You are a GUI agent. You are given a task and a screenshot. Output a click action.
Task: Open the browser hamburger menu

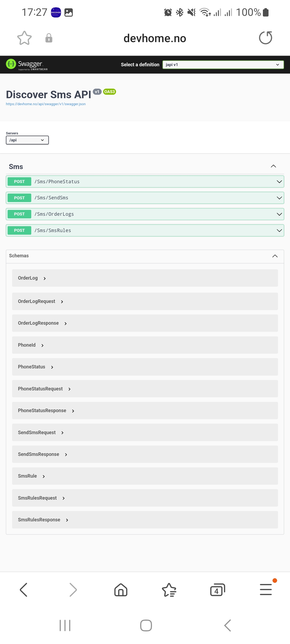click(x=266, y=590)
